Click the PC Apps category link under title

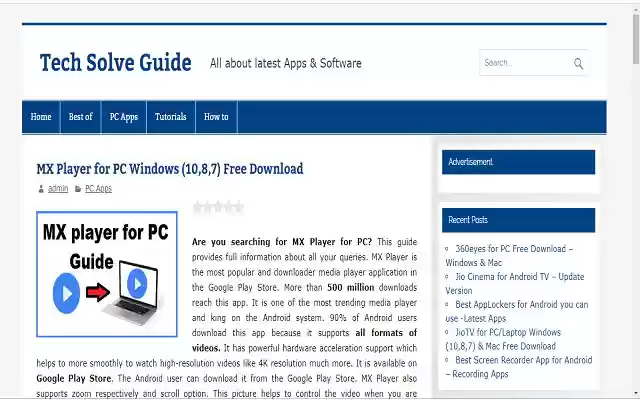98,189
